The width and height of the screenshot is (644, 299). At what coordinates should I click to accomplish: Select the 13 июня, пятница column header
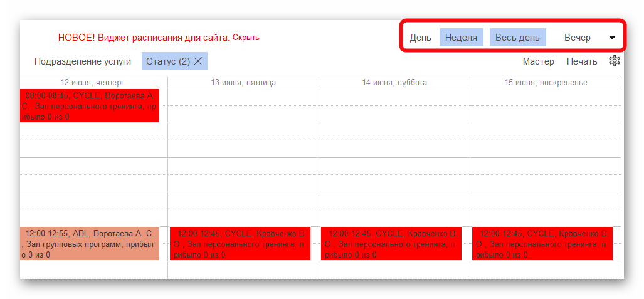click(243, 82)
